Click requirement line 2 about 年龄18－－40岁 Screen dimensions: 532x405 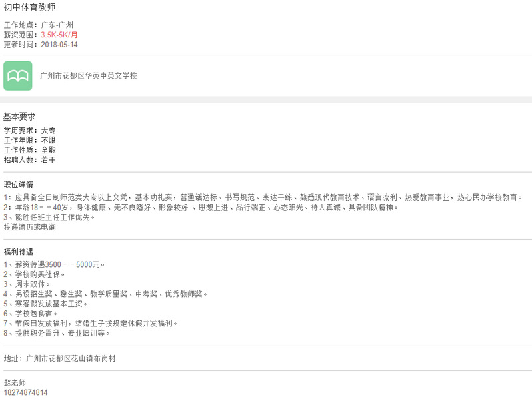pyautogui.click(x=201, y=207)
